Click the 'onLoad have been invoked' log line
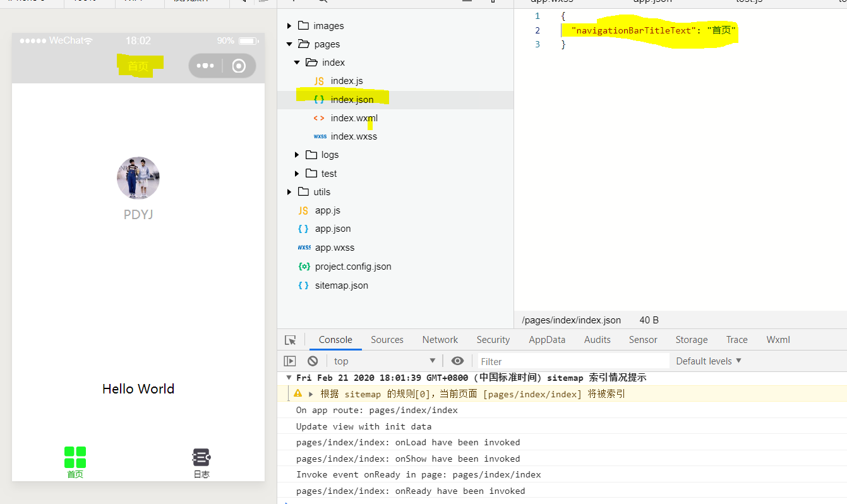 (408, 442)
